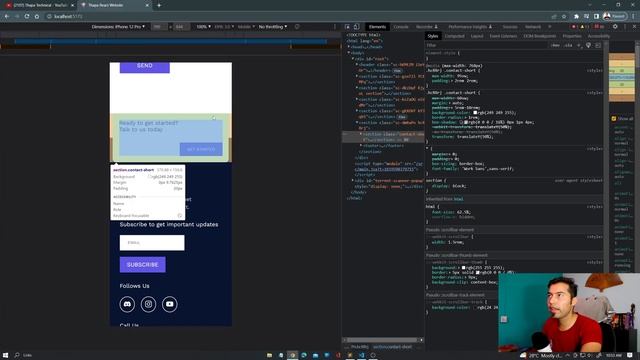Open Dimensions iPhone 12 Pro dropdown
This screenshot has width=640, height=360.
click(x=118, y=27)
